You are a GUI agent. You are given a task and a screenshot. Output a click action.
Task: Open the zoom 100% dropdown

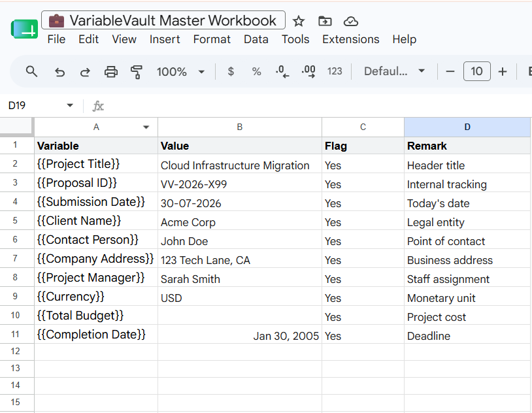tap(180, 72)
